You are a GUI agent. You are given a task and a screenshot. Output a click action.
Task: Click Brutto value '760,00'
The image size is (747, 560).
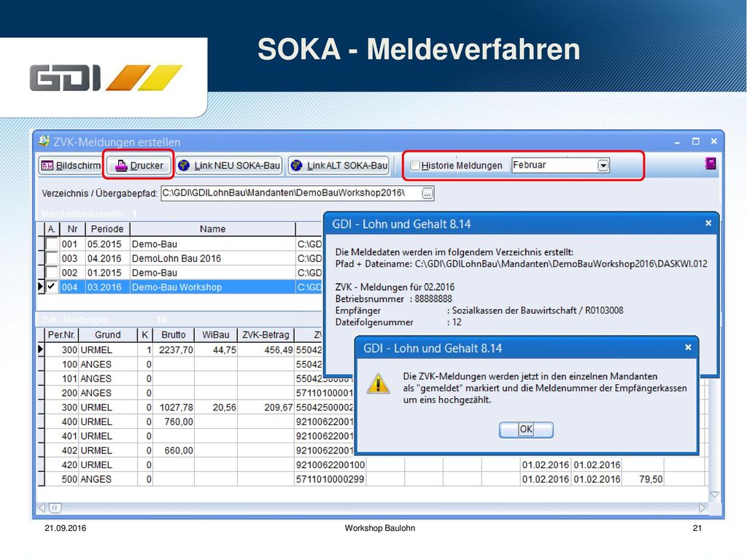click(179, 422)
